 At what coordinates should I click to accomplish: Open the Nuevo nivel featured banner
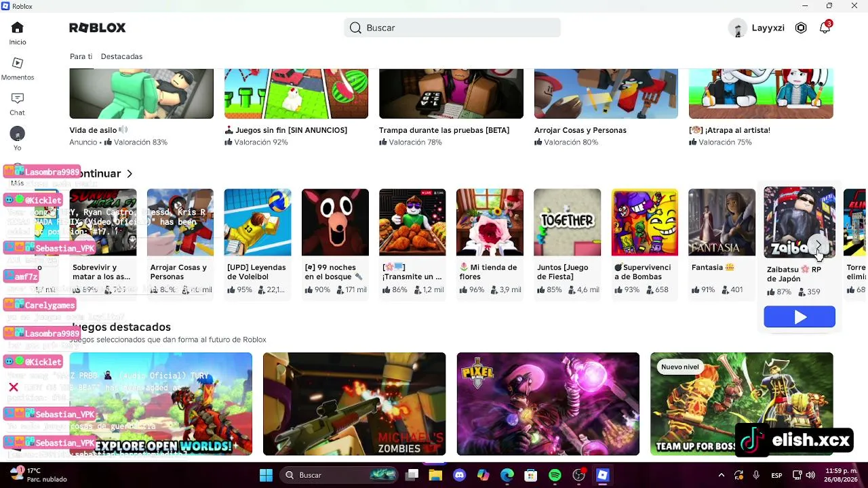[x=742, y=404]
